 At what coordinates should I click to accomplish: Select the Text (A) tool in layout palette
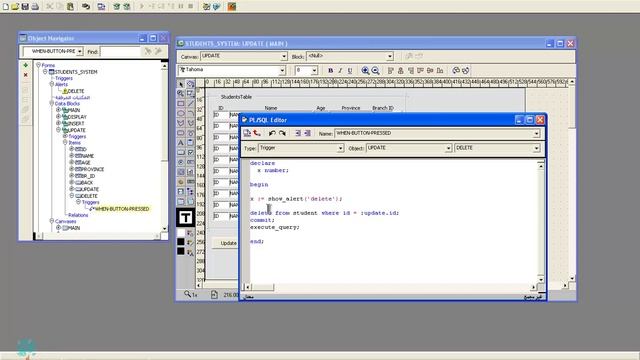(181, 142)
